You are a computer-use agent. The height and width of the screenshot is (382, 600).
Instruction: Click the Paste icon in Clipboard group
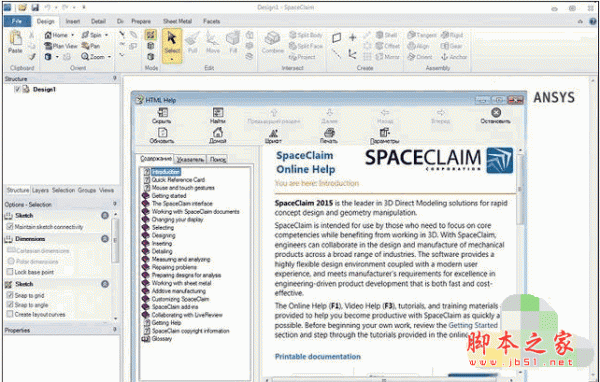click(x=15, y=38)
